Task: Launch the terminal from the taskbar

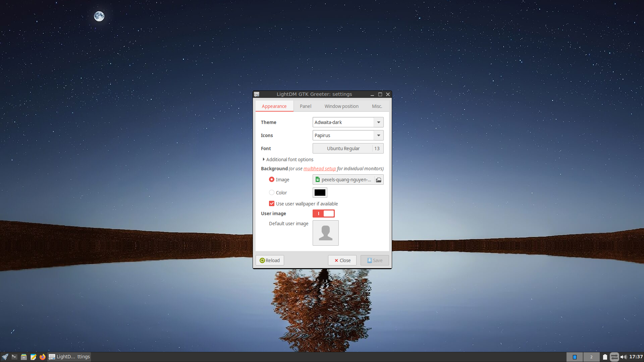Action: click(x=14, y=357)
